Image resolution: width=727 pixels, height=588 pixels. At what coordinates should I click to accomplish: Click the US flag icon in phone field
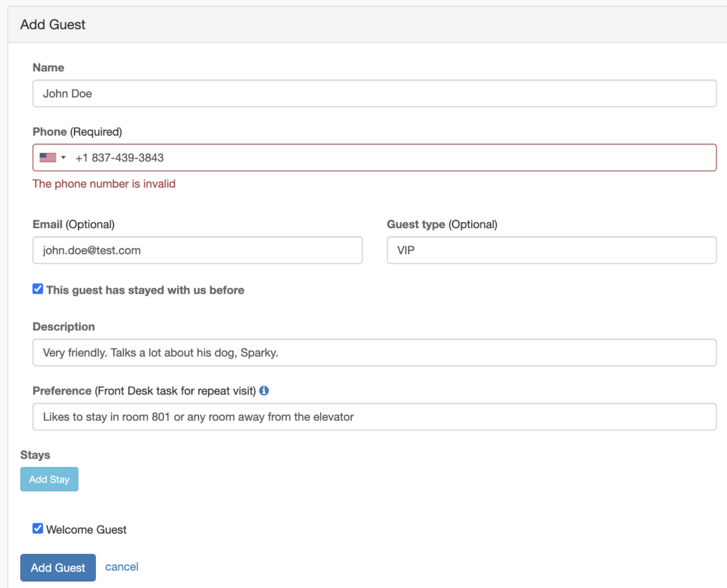[x=48, y=157]
